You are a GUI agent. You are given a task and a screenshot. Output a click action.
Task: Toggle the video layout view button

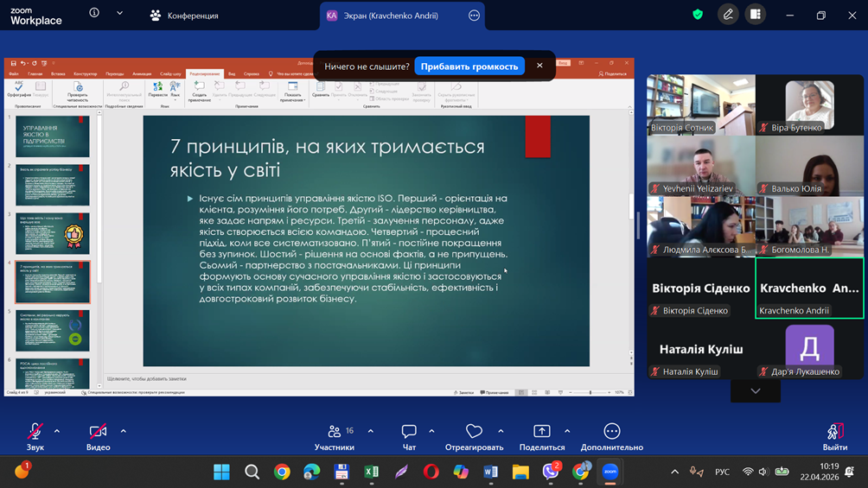[756, 15]
